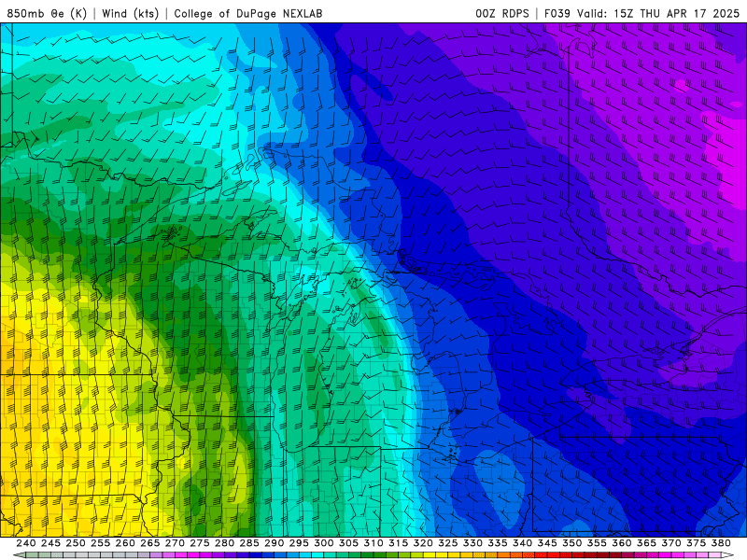Pick the red swatch directly under the 350 label

578,555
